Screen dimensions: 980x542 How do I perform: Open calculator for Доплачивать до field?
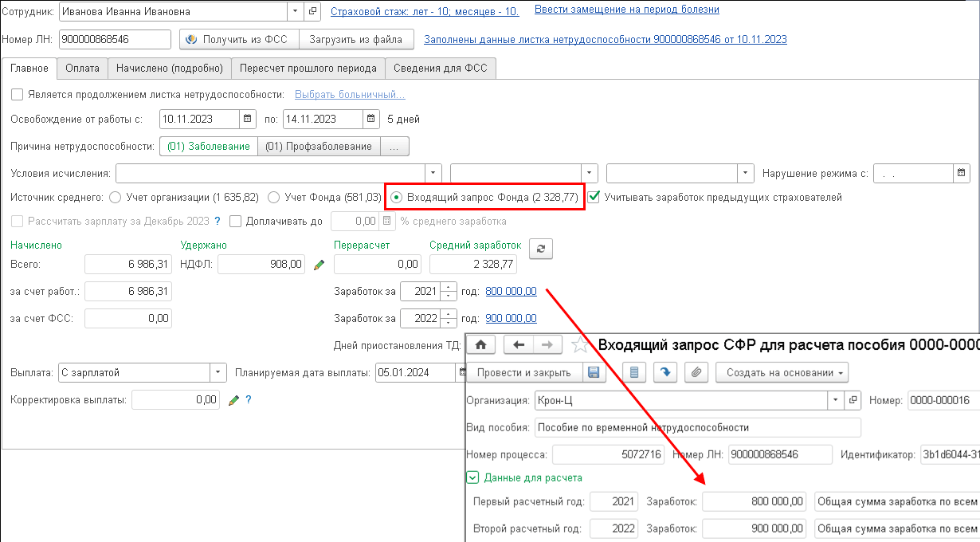[x=388, y=221]
